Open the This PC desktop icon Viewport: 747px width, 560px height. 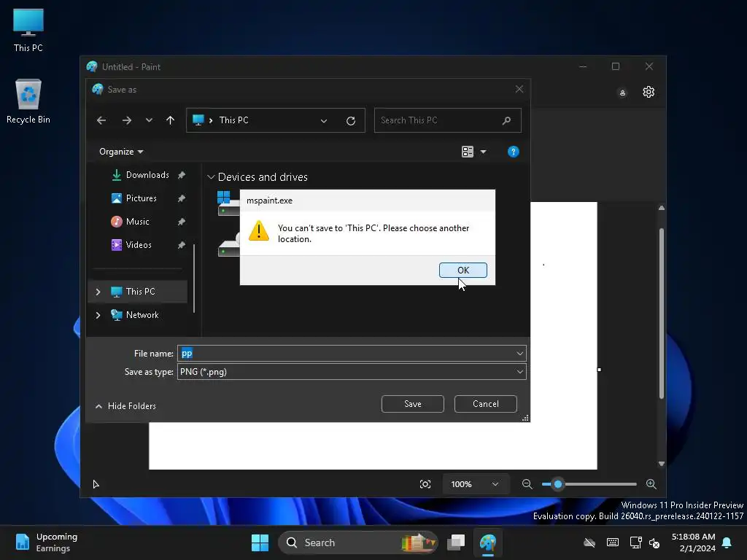click(x=28, y=30)
